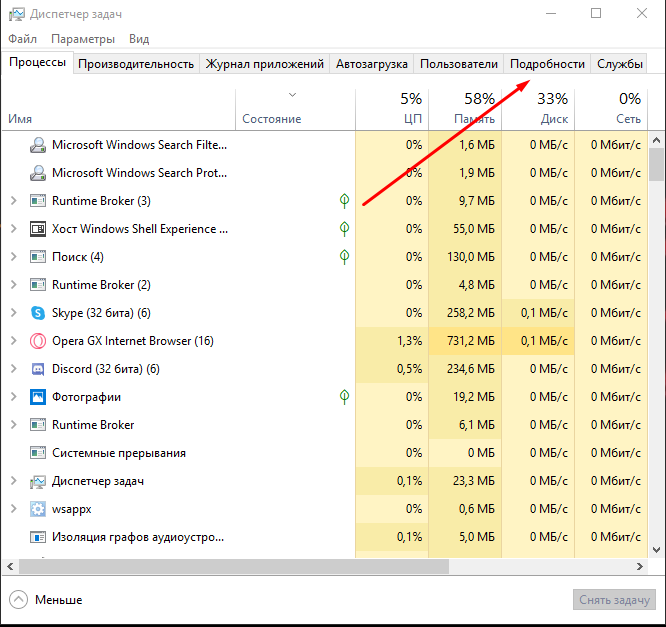666x627 pixels.
Task: Click the horizontal scrollbar left arrow
Action: point(10,567)
